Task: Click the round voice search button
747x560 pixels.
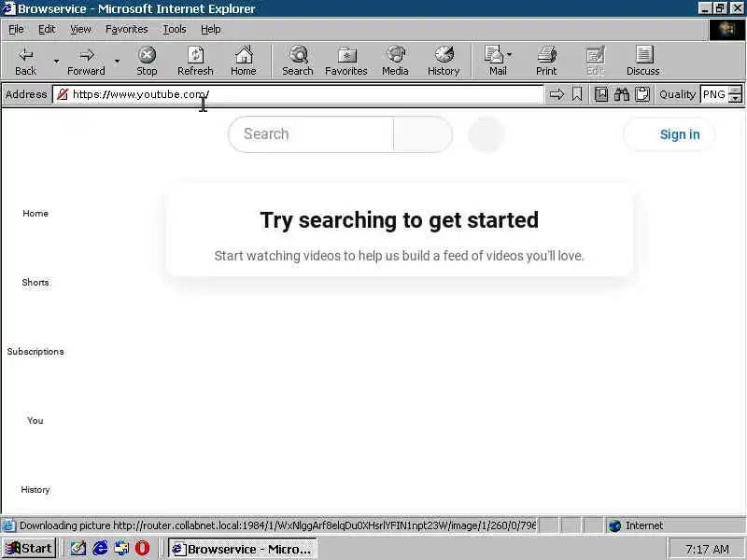Action: coord(486,134)
